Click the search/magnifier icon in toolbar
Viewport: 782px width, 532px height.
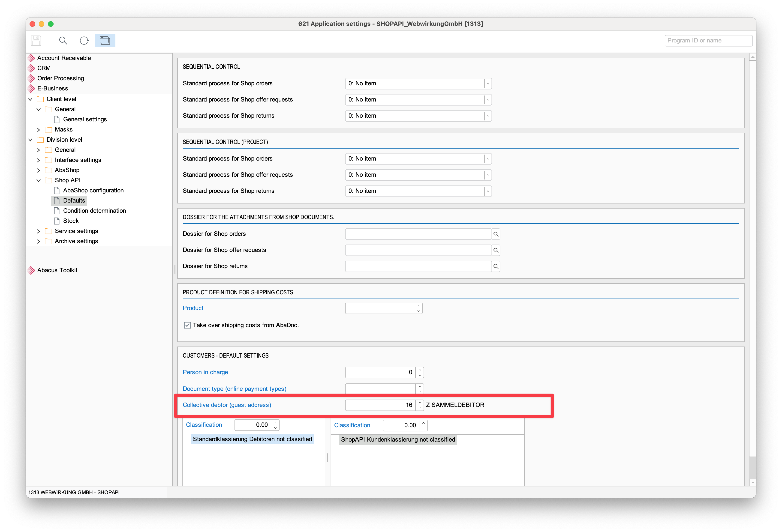63,40
